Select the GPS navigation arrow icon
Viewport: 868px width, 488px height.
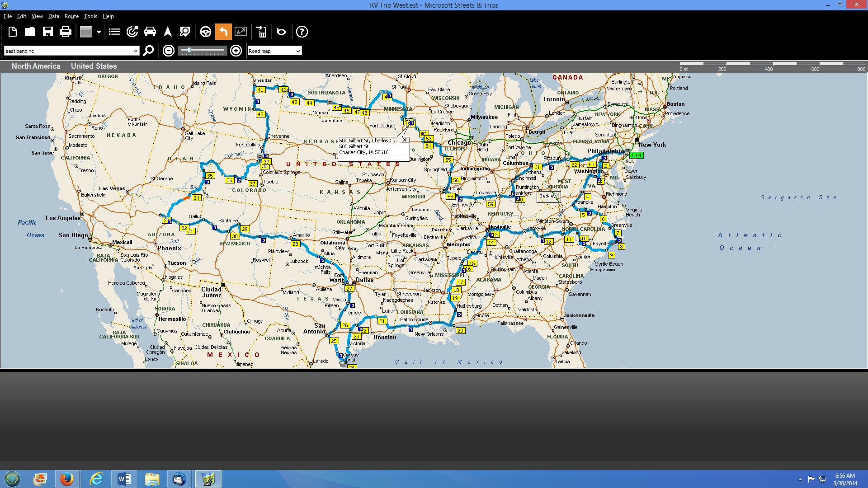(x=167, y=32)
